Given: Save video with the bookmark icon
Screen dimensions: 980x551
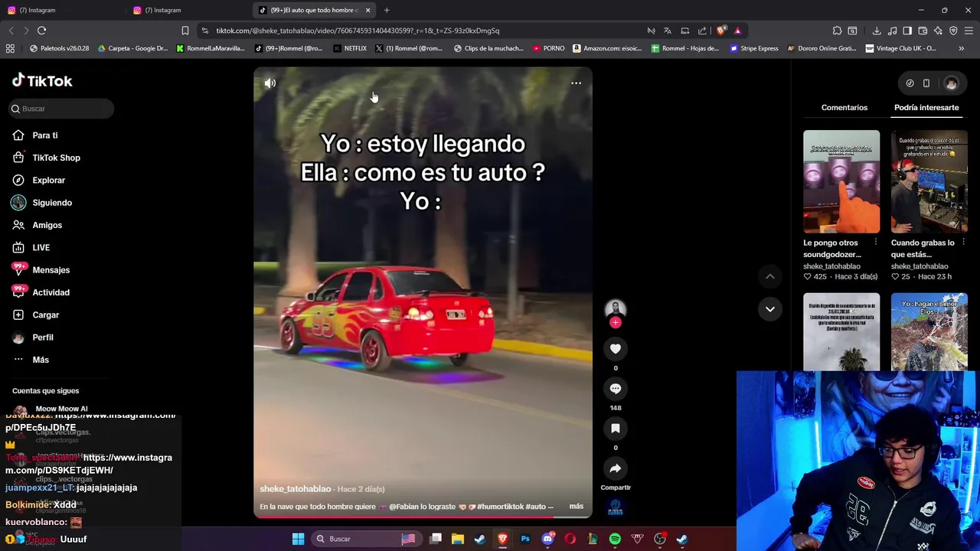Looking at the screenshot, I should click(x=616, y=429).
